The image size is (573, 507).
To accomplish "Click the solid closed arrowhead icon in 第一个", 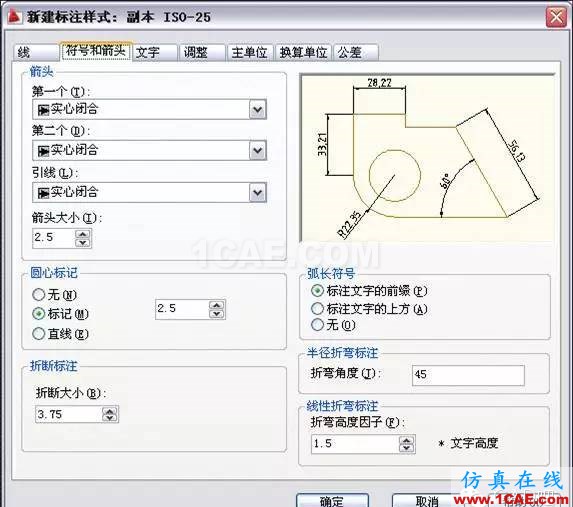I will 43,110.
